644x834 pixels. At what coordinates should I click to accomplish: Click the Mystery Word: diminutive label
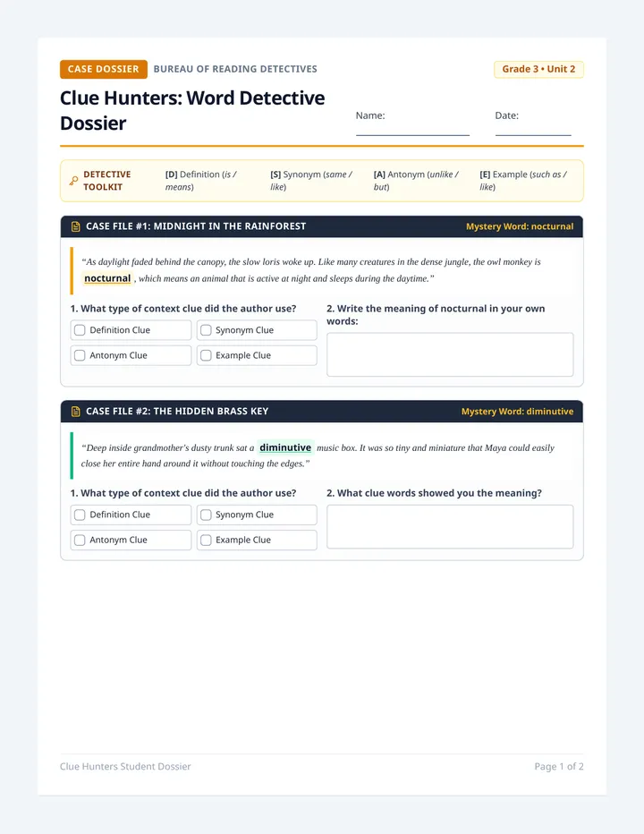point(517,412)
